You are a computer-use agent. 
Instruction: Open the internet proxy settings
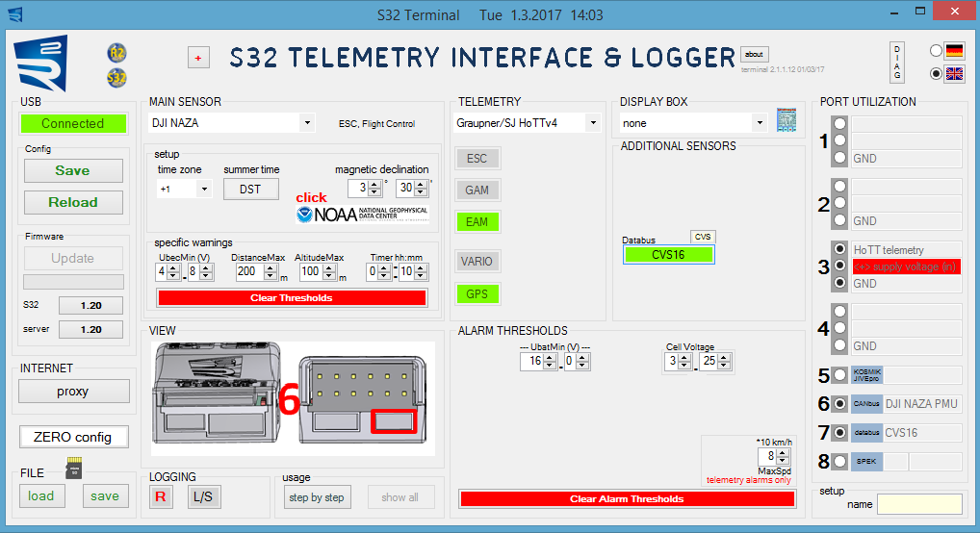(x=74, y=392)
